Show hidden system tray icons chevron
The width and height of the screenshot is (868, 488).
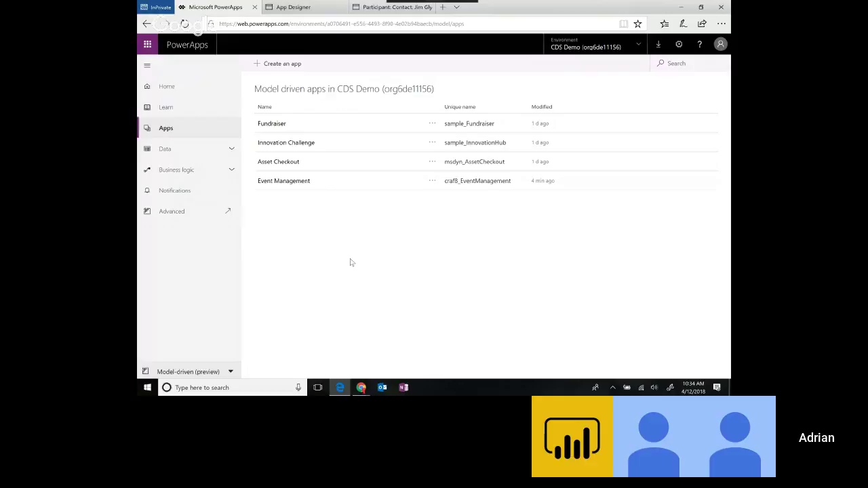[x=612, y=388]
